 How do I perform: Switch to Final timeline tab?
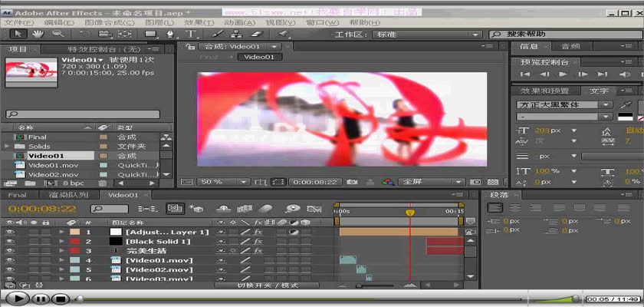17,195
